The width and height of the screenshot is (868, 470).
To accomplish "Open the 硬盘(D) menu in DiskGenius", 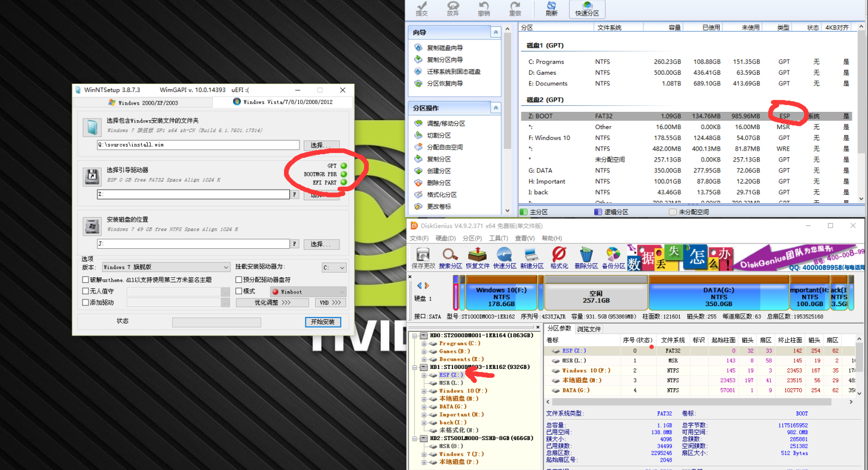I will 446,238.
